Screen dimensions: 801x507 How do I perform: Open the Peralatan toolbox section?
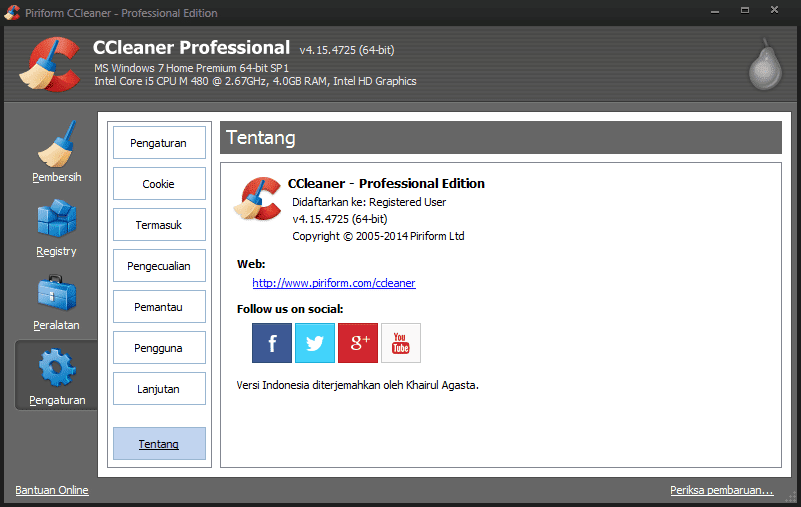click(x=56, y=303)
